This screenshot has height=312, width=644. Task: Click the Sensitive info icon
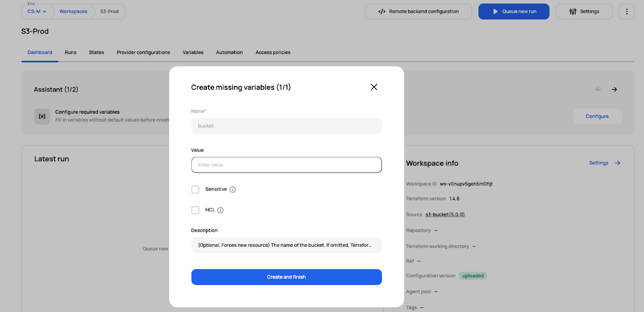point(233,189)
